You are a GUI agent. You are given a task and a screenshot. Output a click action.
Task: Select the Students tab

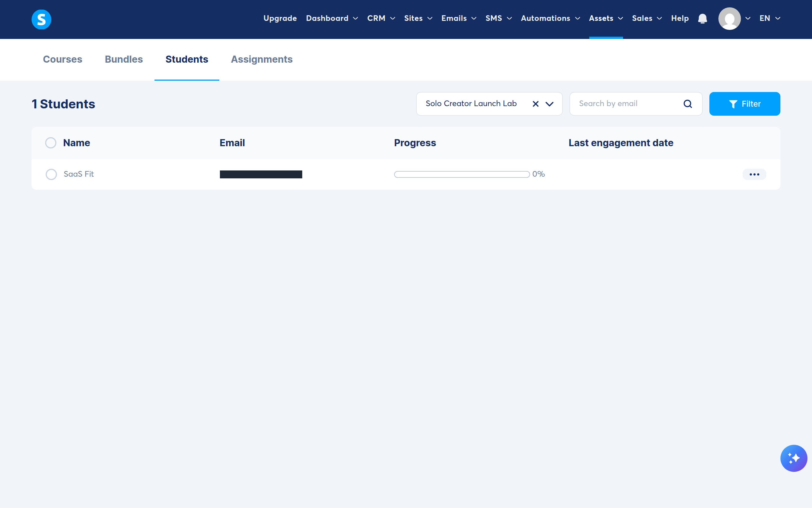[x=187, y=59]
